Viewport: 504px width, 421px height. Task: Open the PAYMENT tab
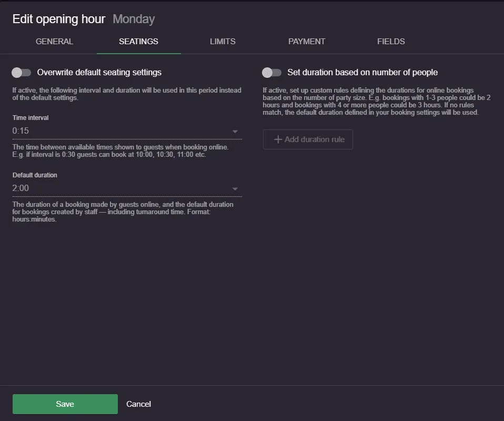point(307,42)
